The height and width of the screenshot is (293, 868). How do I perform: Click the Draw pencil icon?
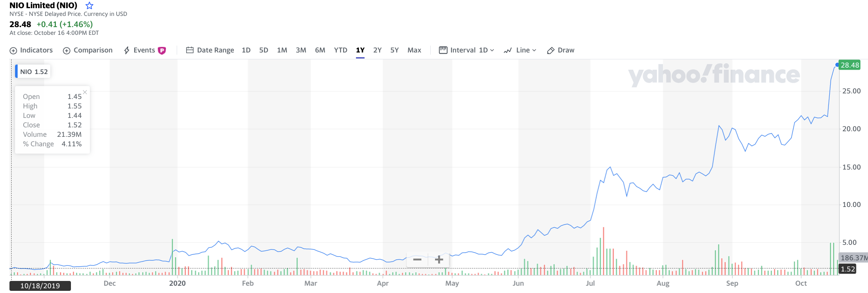551,50
